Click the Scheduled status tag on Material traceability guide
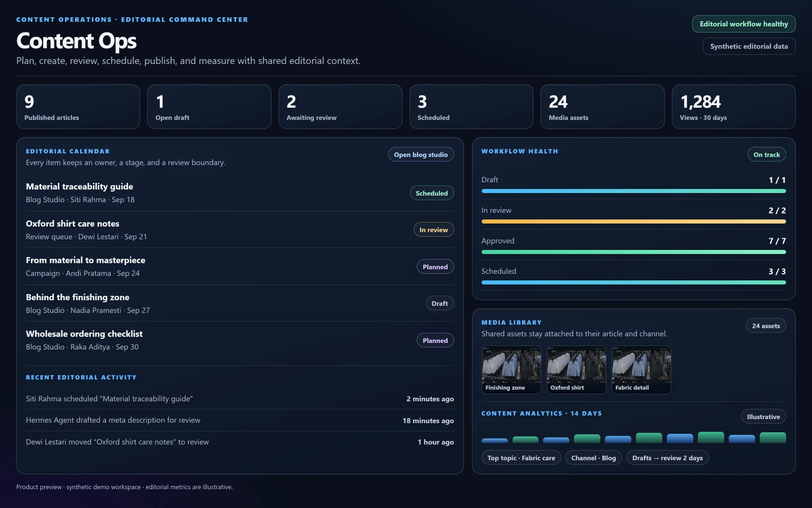This screenshot has width=812, height=508. coord(431,193)
